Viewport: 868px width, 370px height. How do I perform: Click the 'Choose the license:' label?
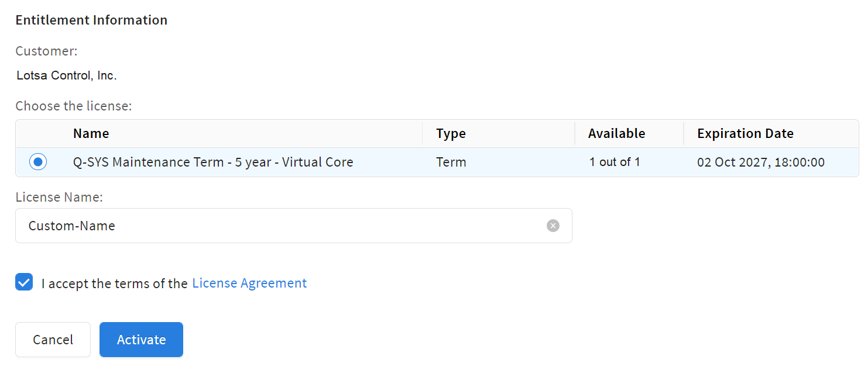74,106
